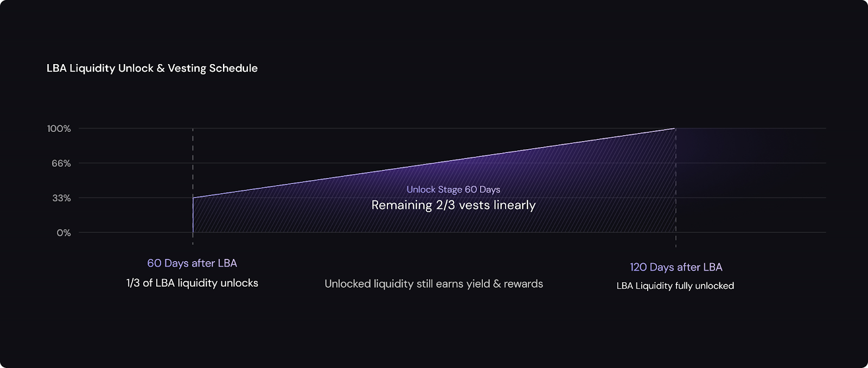The height and width of the screenshot is (368, 868).
Task: Click the "60 Days after LBA" label
Action: 192,263
